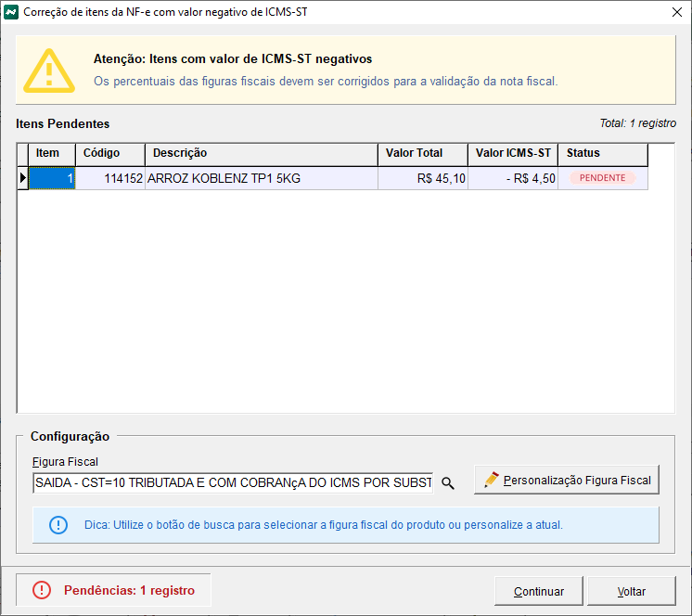692x616 pixels.
Task: Open Personalização Figura Fiscal
Action: point(567,481)
